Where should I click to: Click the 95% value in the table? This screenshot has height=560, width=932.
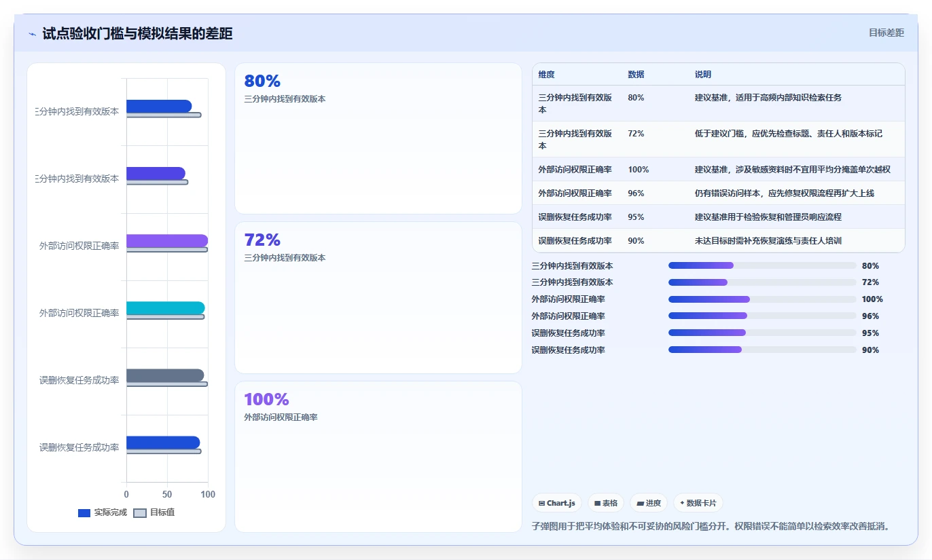[636, 217]
